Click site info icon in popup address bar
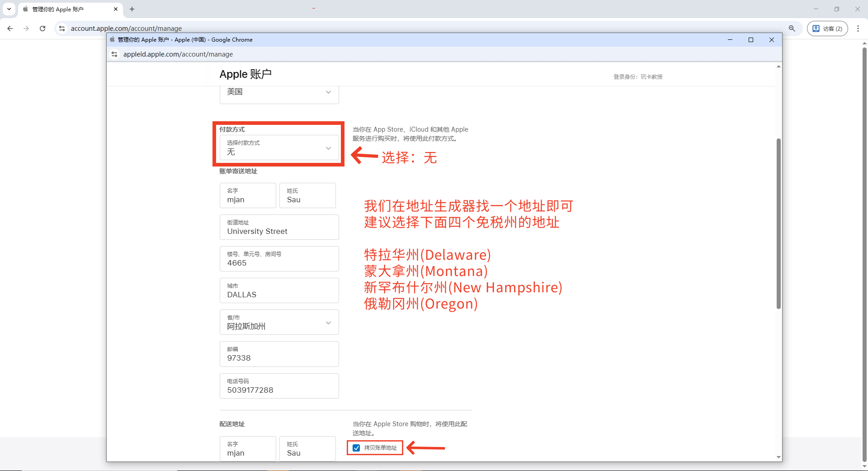This screenshot has height=471, width=868. click(x=114, y=54)
